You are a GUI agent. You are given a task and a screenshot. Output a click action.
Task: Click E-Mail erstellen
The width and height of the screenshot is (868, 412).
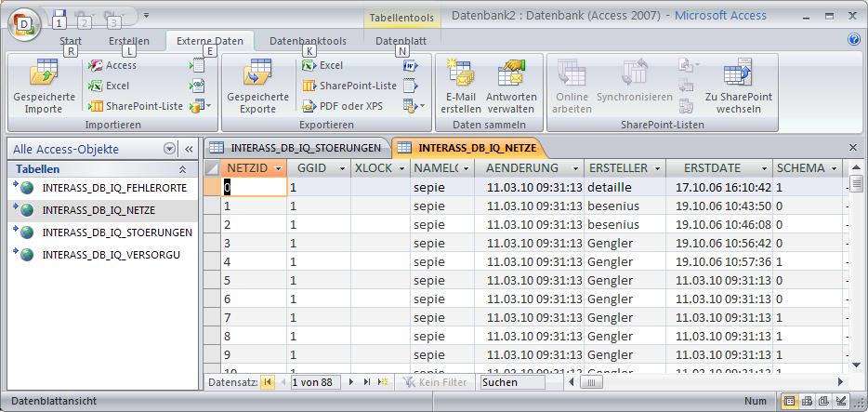461,86
